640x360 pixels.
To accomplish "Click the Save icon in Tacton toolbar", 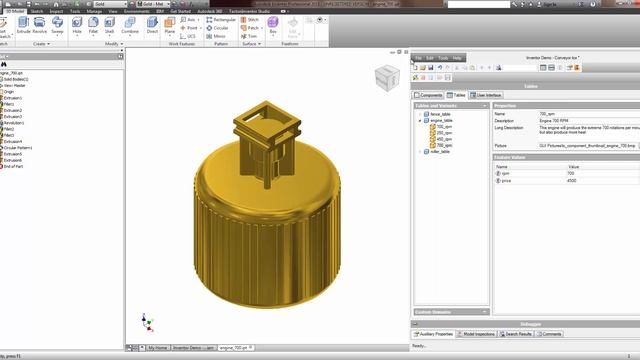I will click(x=431, y=68).
